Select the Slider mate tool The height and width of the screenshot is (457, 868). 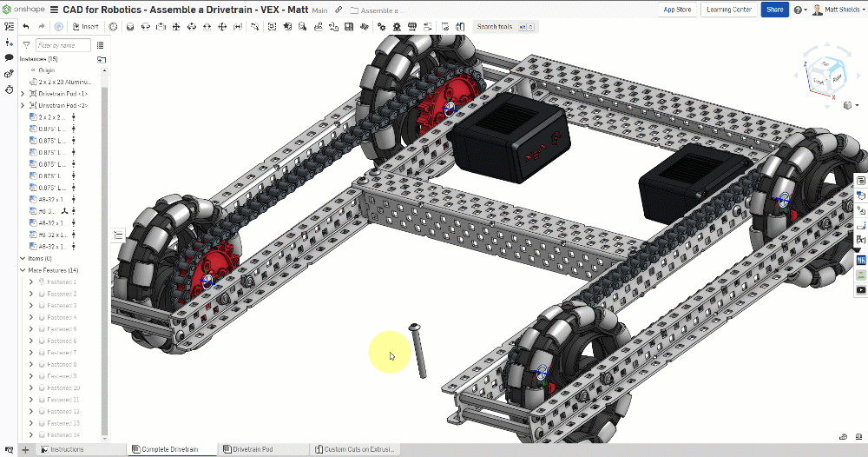click(161, 27)
